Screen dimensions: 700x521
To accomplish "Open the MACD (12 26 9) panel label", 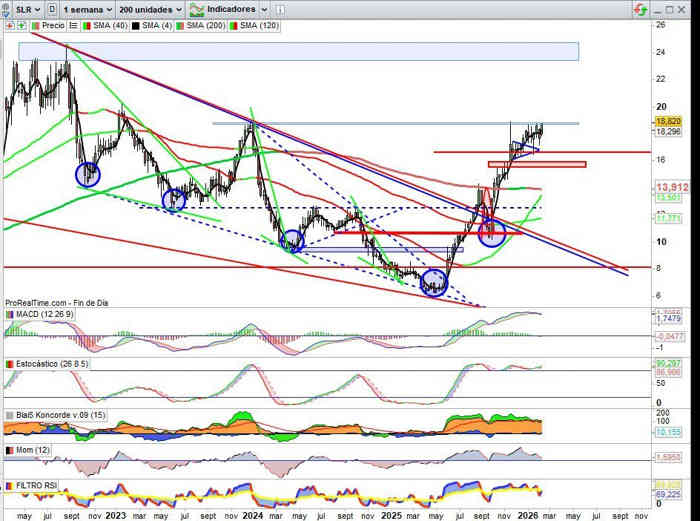I will [x=44, y=315].
